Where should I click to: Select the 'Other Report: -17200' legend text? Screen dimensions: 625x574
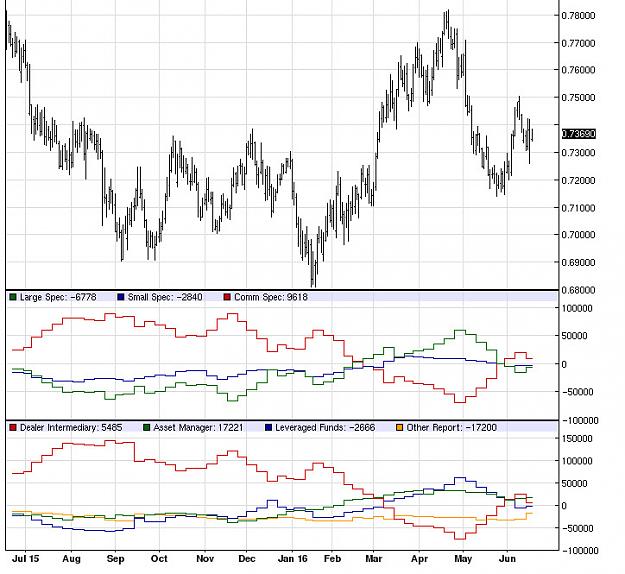pyautogui.click(x=452, y=428)
